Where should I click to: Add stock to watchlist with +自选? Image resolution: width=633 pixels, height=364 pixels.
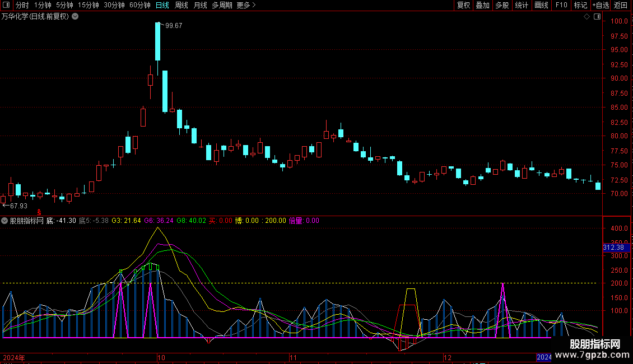600,6
